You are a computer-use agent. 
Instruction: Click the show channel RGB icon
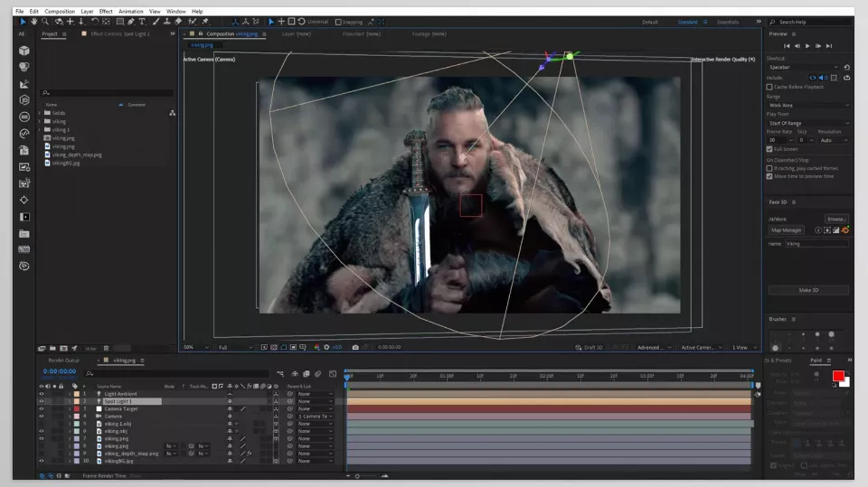pyautogui.click(x=316, y=347)
